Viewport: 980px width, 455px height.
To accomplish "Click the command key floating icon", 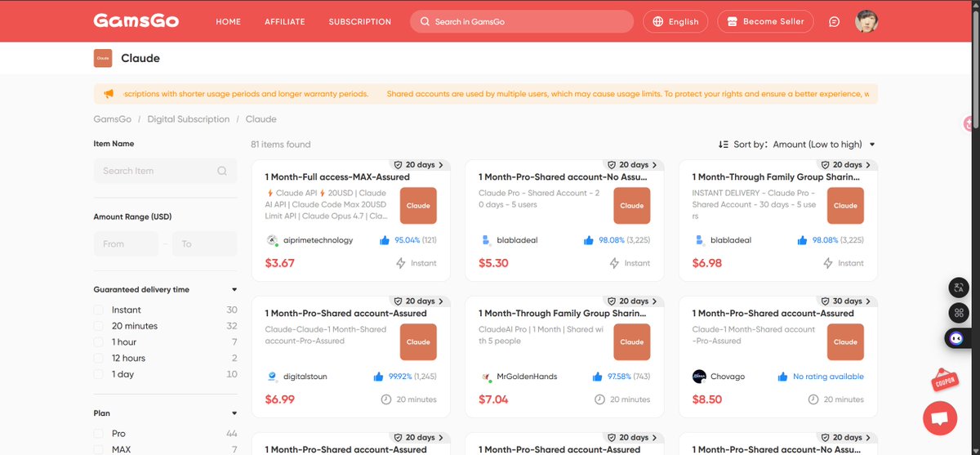I will click(959, 313).
